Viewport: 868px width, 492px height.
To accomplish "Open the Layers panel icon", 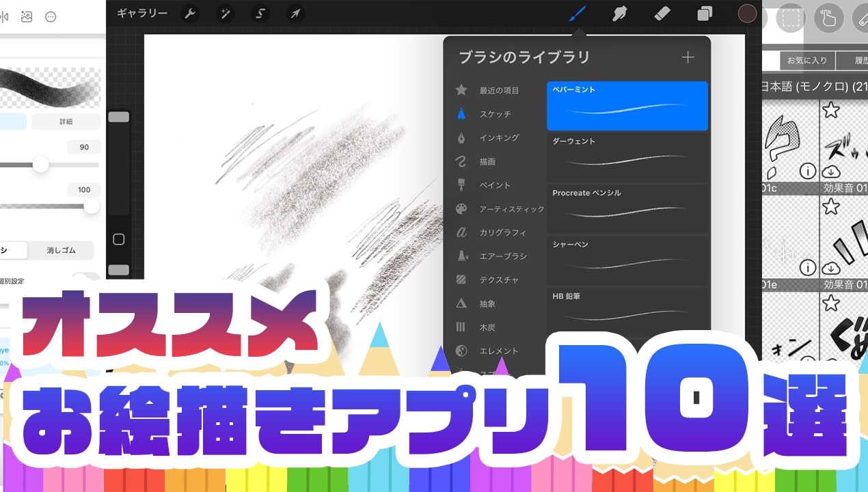I will 705,14.
